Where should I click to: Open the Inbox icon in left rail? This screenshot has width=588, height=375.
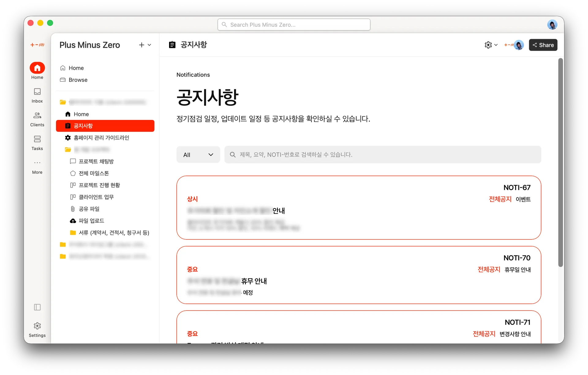(37, 92)
